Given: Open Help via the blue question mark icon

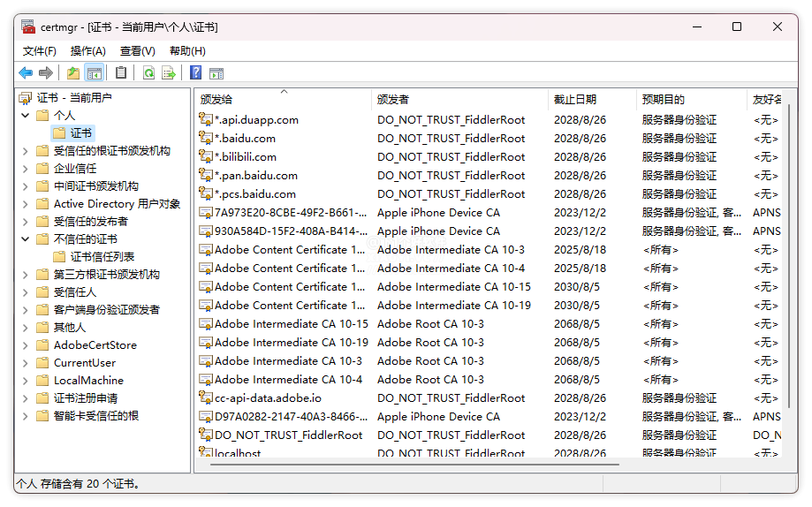Looking at the screenshot, I should coord(195,73).
